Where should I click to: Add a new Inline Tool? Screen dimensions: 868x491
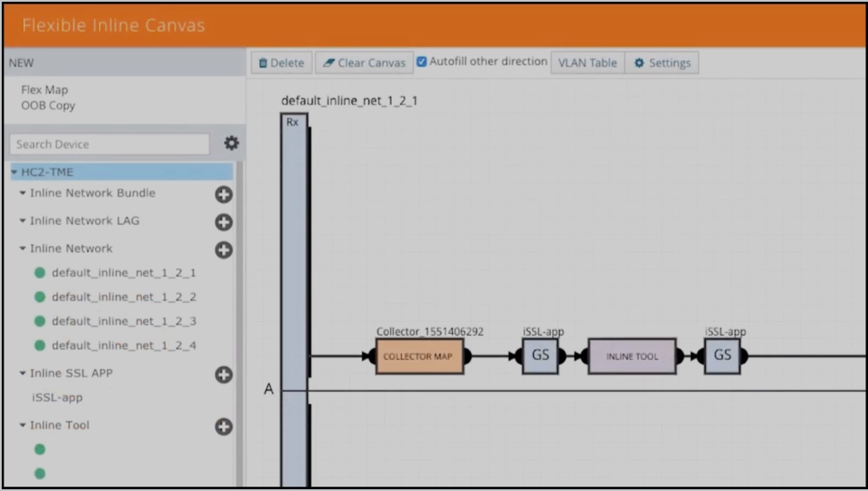tap(224, 427)
